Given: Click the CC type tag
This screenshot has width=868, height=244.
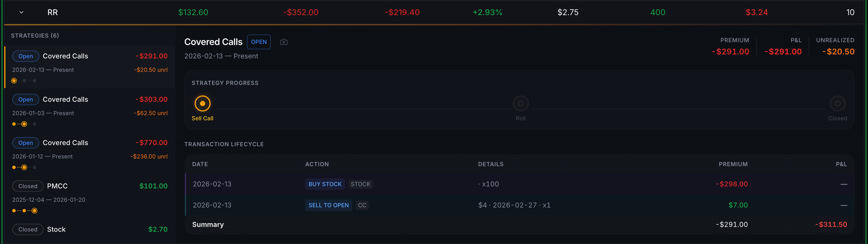Looking at the screenshot, I should (362, 205).
